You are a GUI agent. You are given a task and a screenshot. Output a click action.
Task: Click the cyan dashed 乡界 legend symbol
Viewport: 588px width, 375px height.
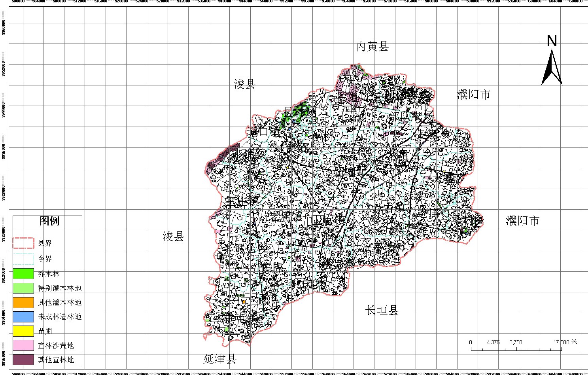[x=23, y=259]
